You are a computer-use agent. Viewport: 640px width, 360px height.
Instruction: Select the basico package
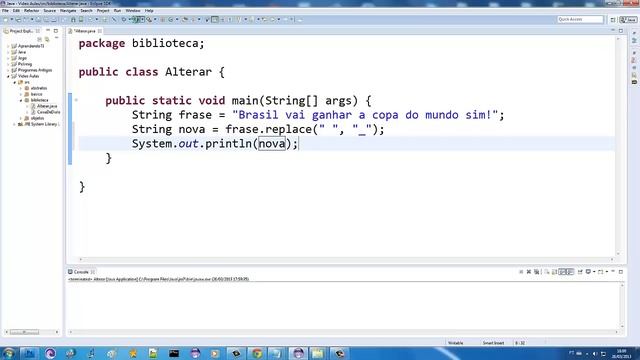coord(33,94)
